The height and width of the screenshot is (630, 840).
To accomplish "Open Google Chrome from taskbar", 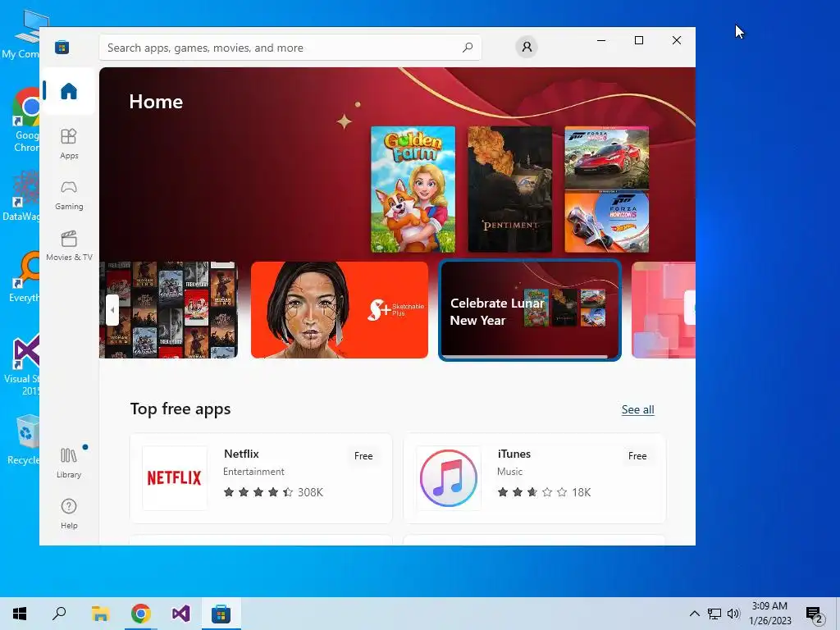I will click(141, 614).
